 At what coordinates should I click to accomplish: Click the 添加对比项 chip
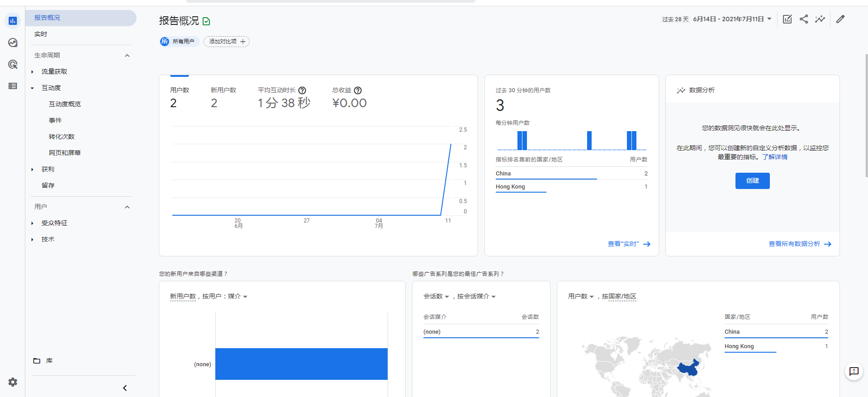pos(227,42)
